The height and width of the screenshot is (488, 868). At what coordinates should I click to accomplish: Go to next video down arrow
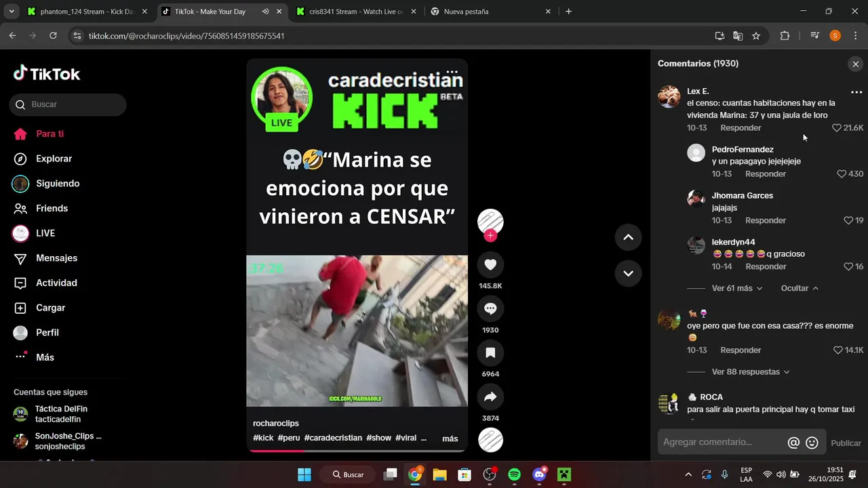tap(628, 273)
